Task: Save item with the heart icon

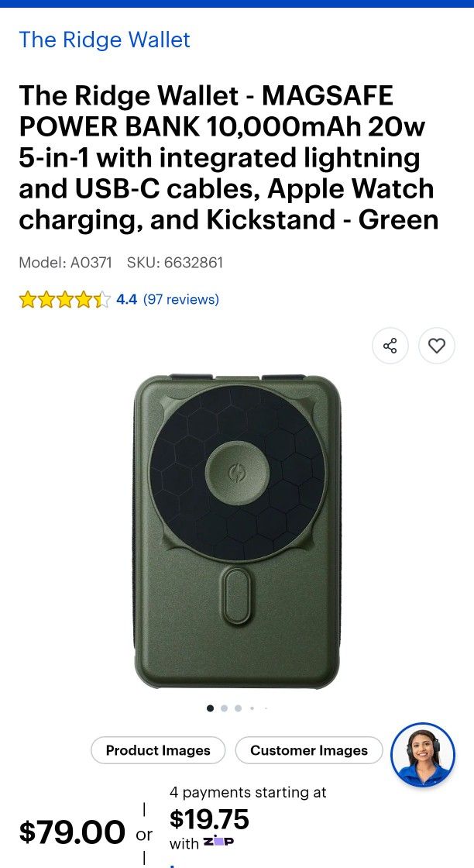Action: point(437,346)
